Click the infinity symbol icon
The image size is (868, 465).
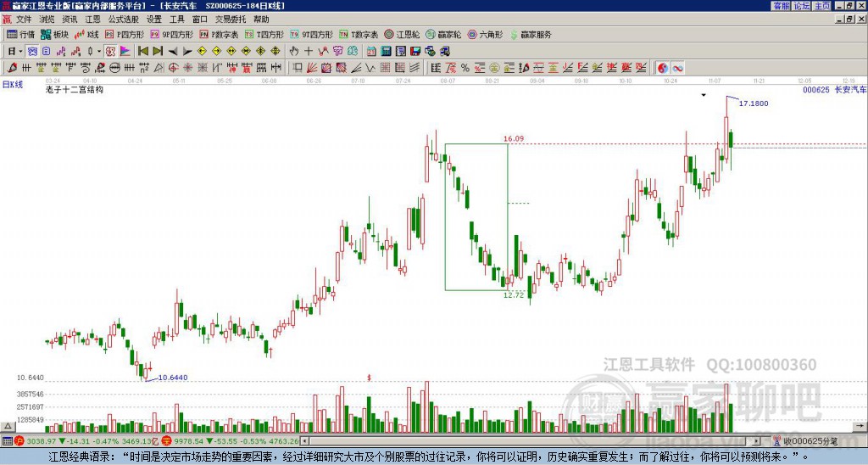pos(677,68)
